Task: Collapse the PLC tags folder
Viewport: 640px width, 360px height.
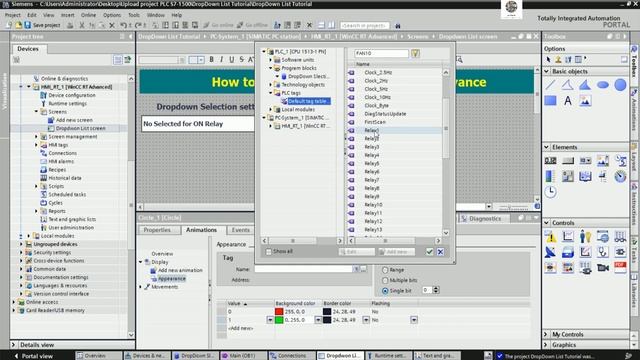Action: [270, 93]
